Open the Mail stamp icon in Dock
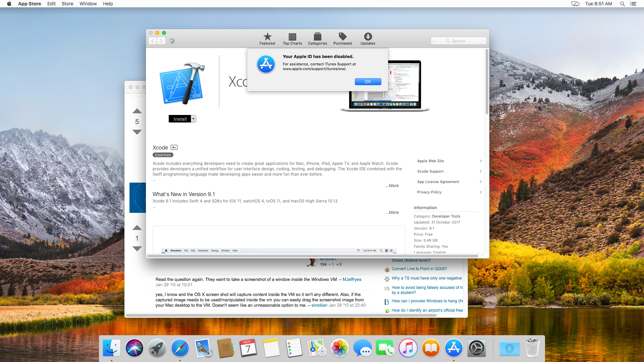 point(203,348)
